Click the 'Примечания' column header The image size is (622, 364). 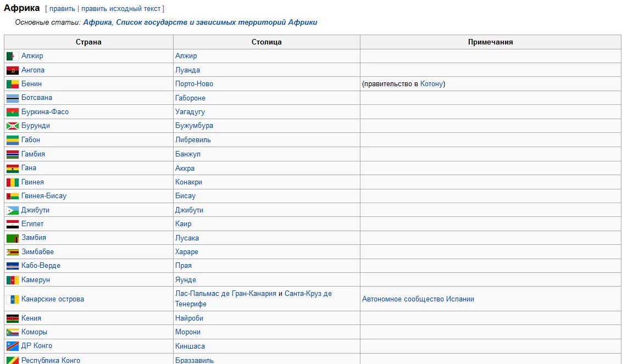tap(490, 42)
